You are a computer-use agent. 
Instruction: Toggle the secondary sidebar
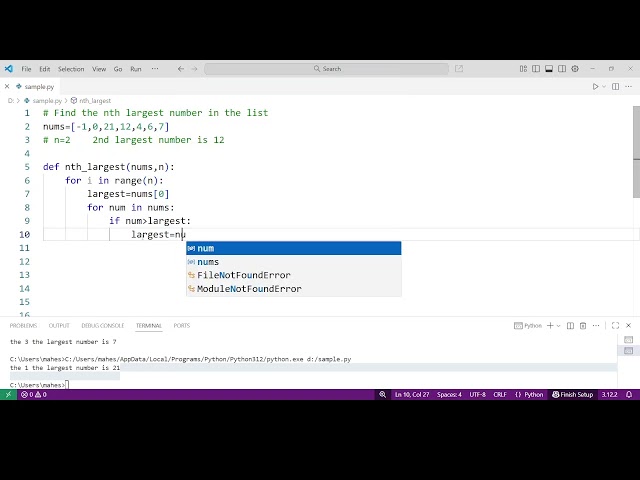562,69
